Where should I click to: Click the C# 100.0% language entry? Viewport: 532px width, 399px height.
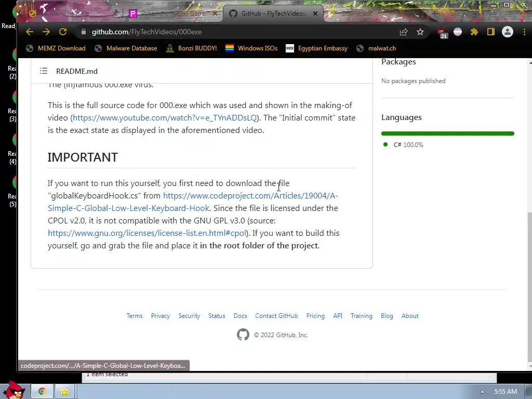pos(403,144)
